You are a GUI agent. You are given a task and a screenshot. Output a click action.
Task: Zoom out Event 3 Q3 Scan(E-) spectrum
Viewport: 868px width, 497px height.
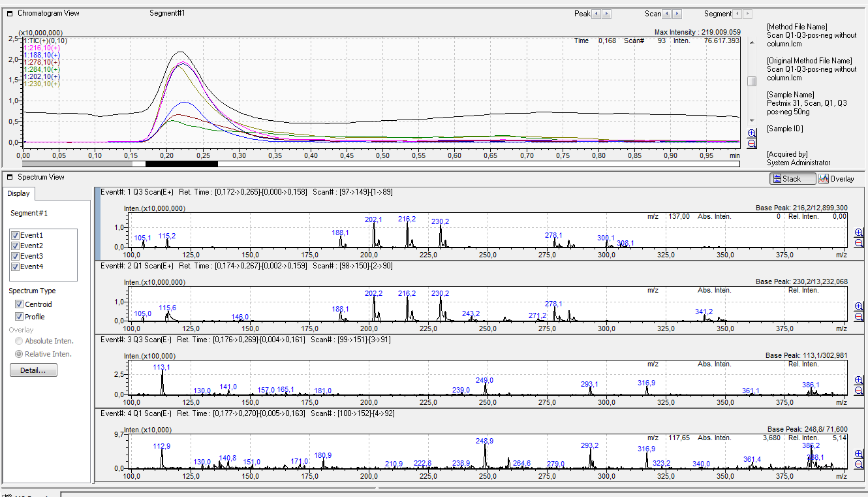point(858,391)
